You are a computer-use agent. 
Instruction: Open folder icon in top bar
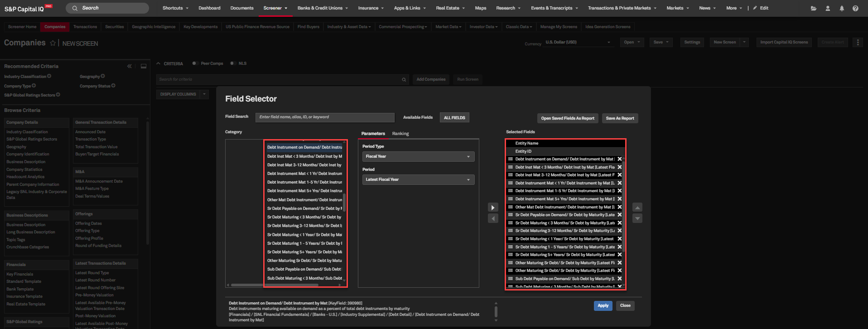point(814,8)
